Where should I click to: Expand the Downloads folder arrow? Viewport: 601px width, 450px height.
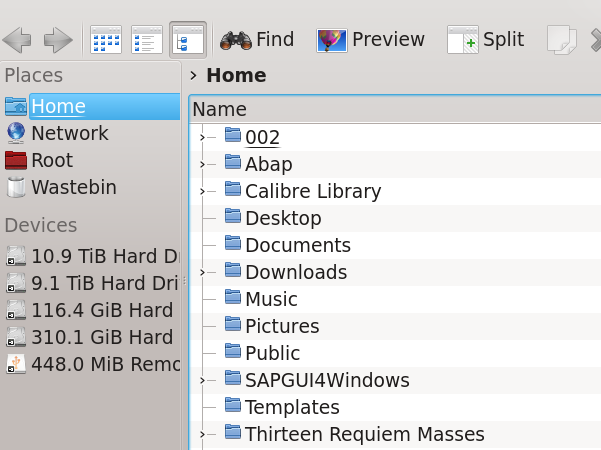(x=202, y=272)
